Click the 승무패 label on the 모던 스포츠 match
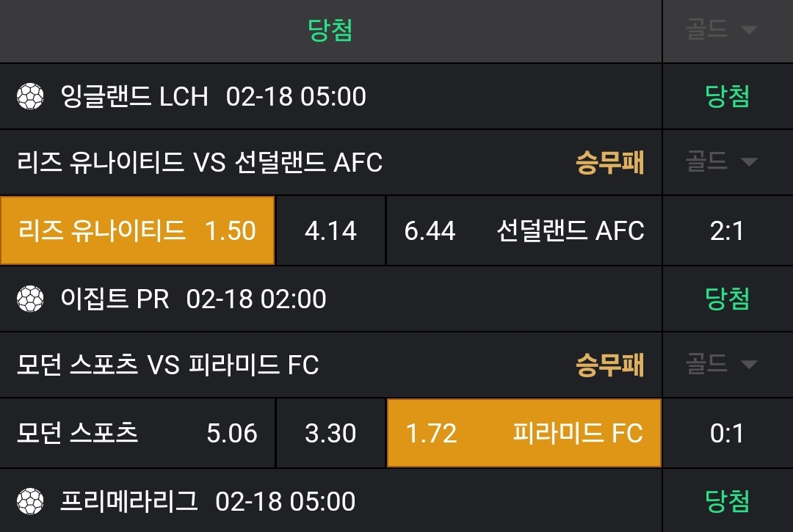Viewport: 793px width, 532px height. 609,364
